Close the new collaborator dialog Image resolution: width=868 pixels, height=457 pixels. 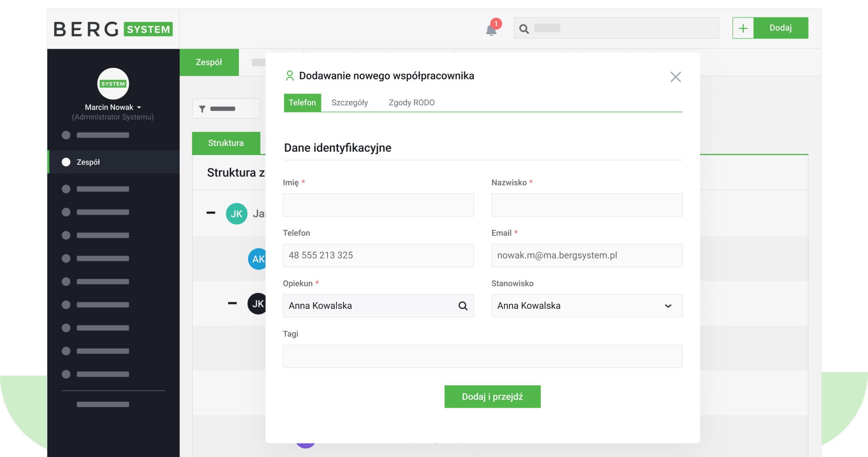pos(675,77)
